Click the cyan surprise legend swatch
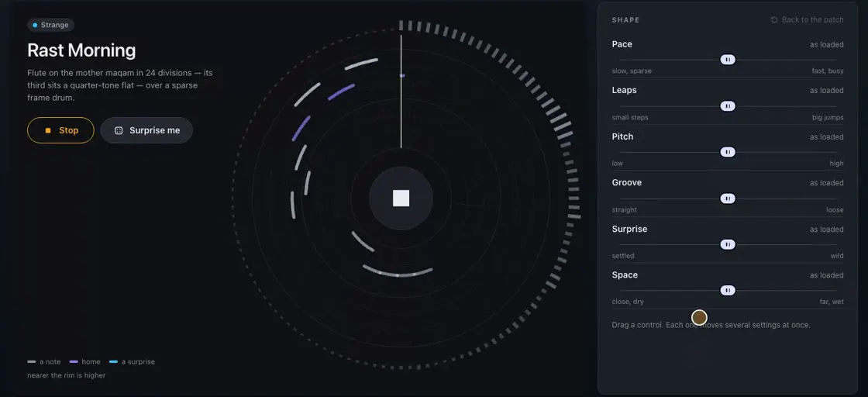868x397 pixels. pos(113,362)
